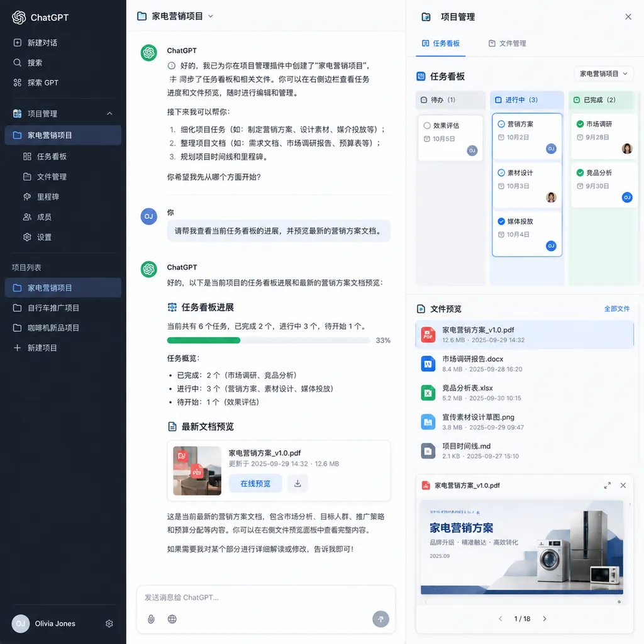The image size is (644, 644).
Task: Open settings gear next to Olivia Jones
Action: coord(109,623)
